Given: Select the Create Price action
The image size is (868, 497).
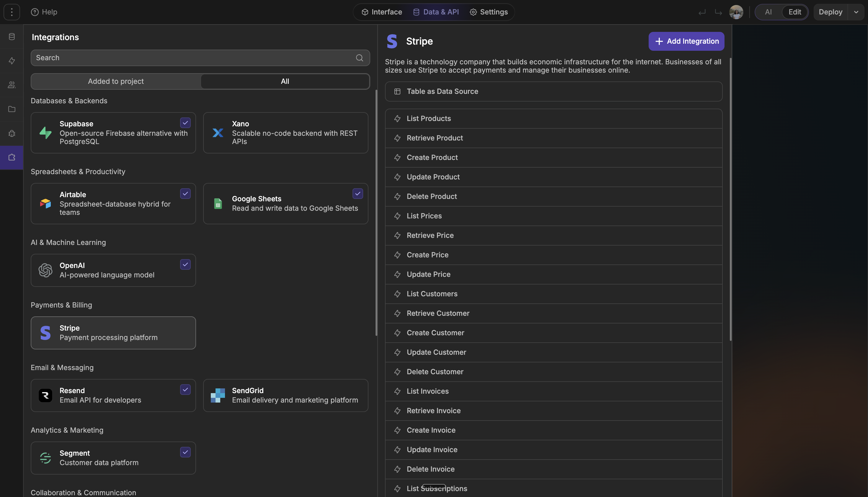Looking at the screenshot, I should (554, 255).
